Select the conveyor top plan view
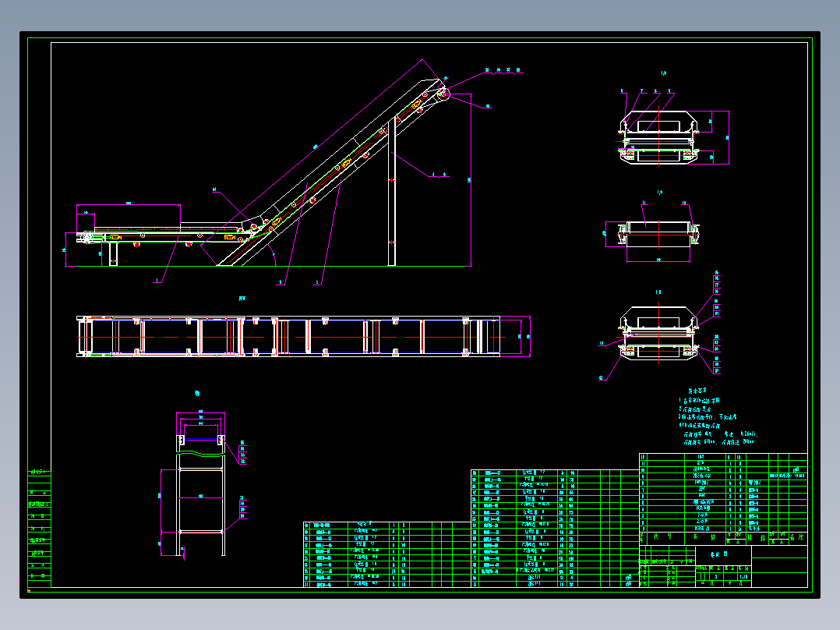 pyautogui.click(x=303, y=336)
